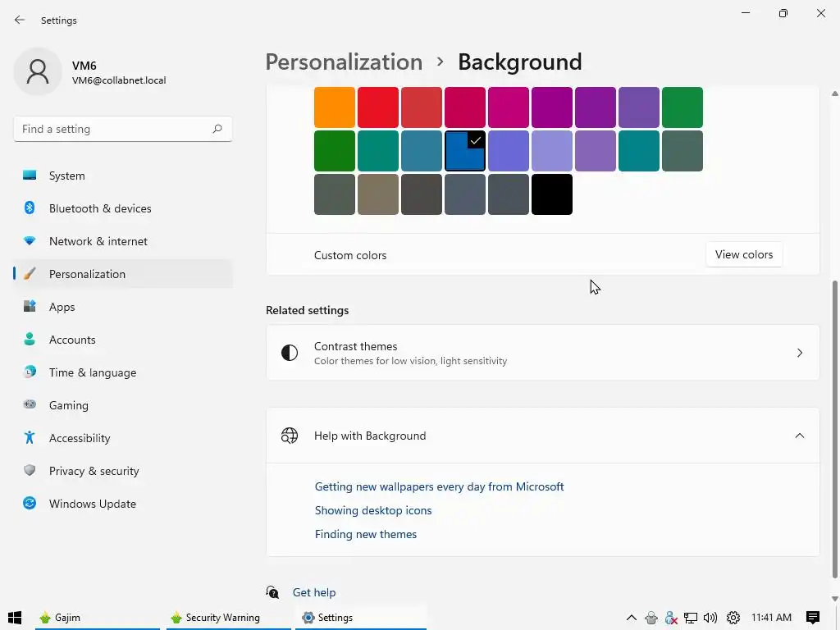Click the Accessibility figure icon
The image size is (840, 630).
coord(30,438)
